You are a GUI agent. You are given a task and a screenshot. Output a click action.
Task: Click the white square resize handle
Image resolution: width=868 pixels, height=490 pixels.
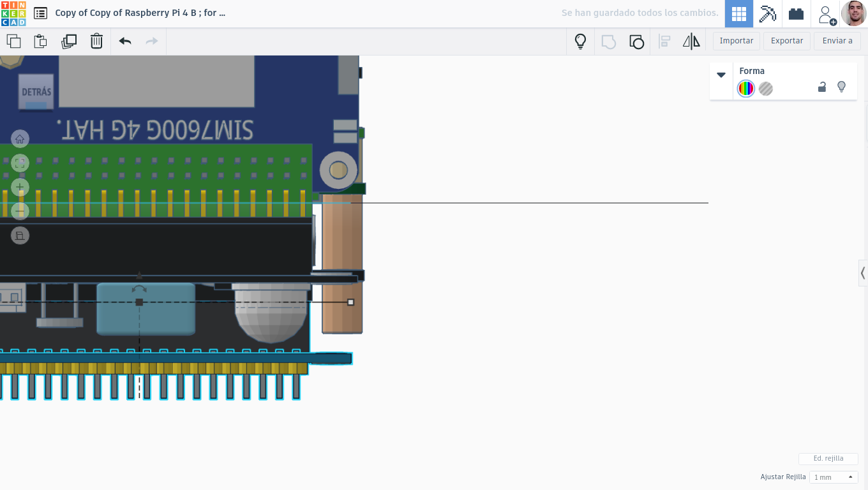click(350, 302)
